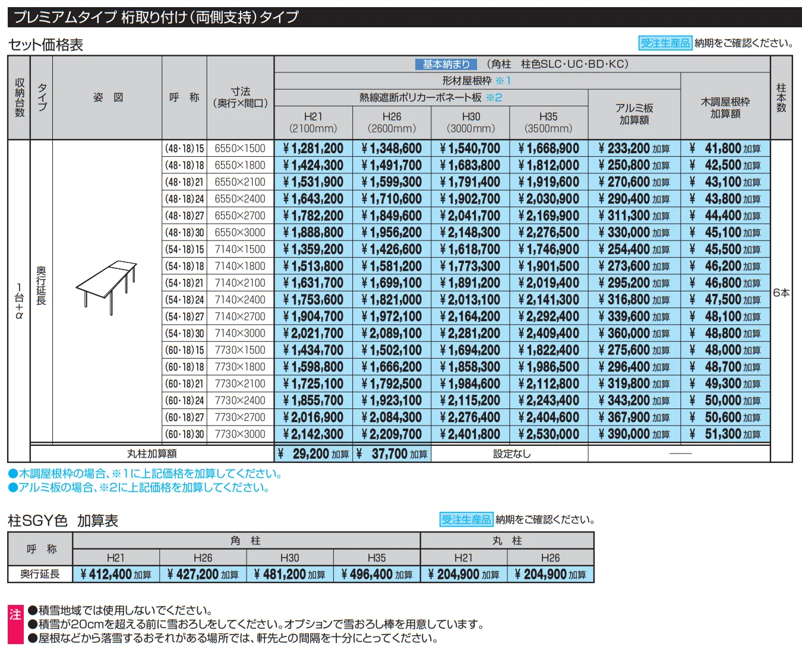
Task: Click the price ¥2,530,000
Action: coord(548,435)
